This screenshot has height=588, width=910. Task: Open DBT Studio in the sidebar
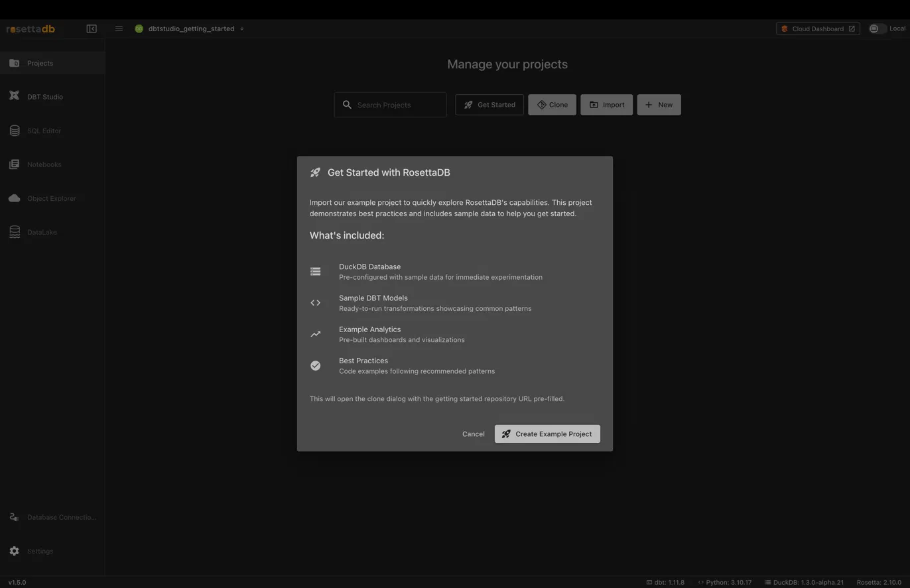pyautogui.click(x=52, y=97)
